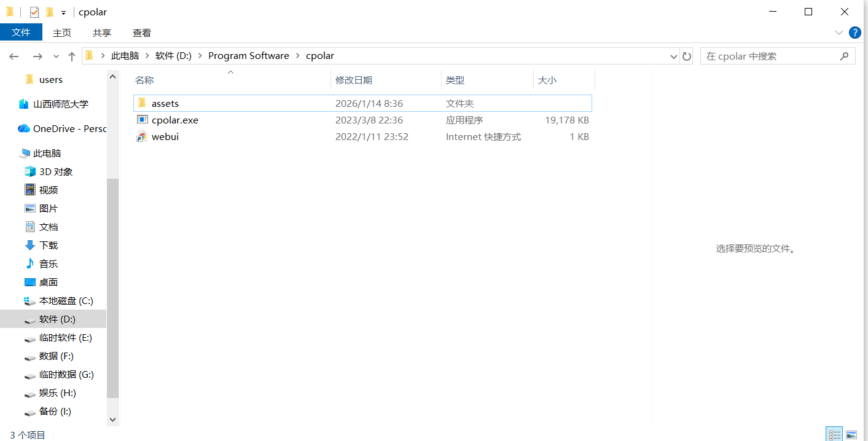
Task: Refresh the cpolar folder view
Action: pyautogui.click(x=687, y=56)
